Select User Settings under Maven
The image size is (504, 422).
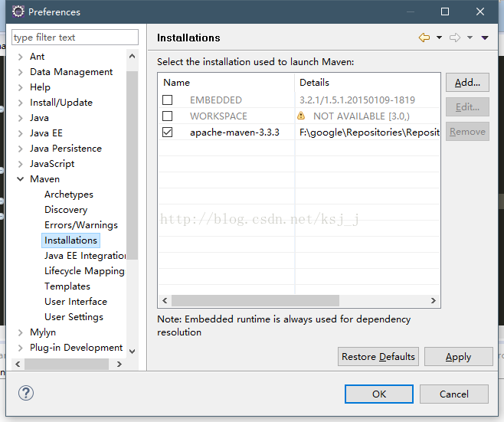[x=74, y=317]
